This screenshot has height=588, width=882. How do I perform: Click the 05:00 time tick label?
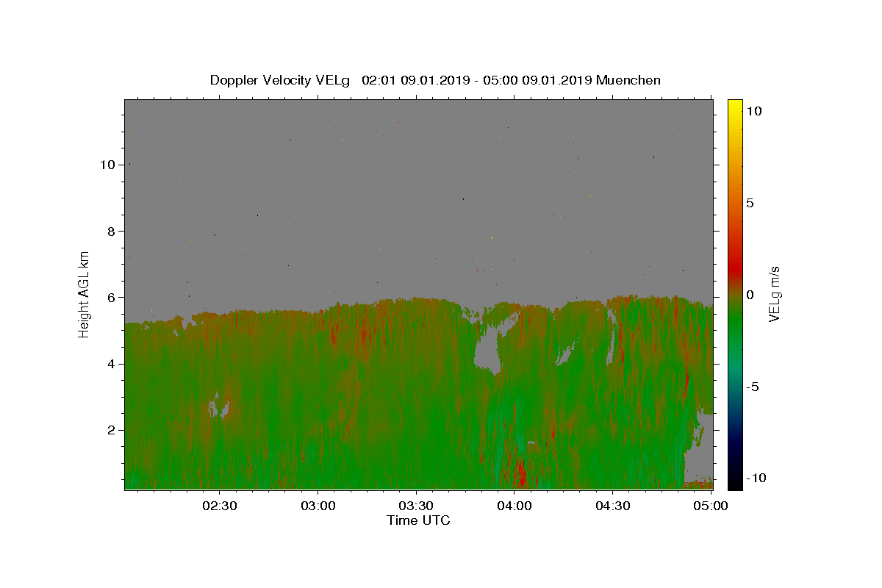pos(711,506)
